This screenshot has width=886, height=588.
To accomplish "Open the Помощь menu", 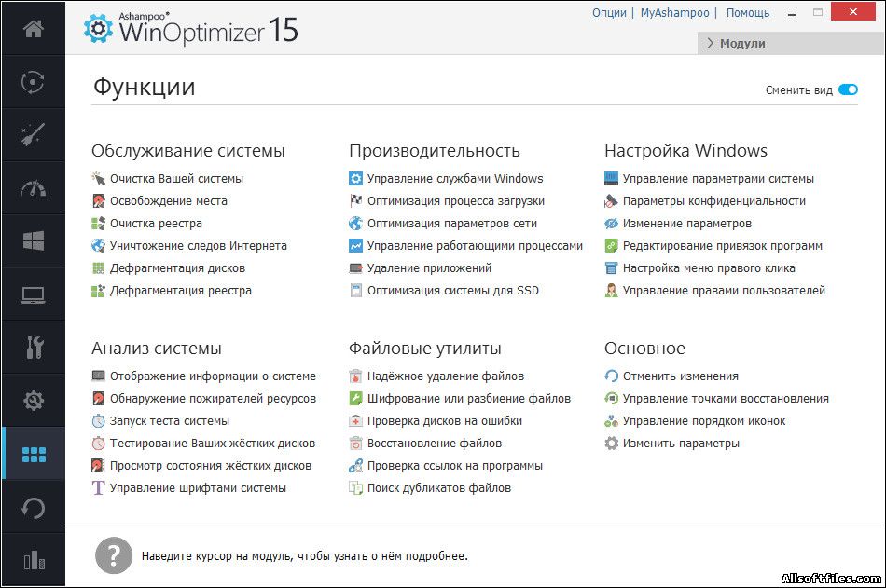I will (748, 13).
